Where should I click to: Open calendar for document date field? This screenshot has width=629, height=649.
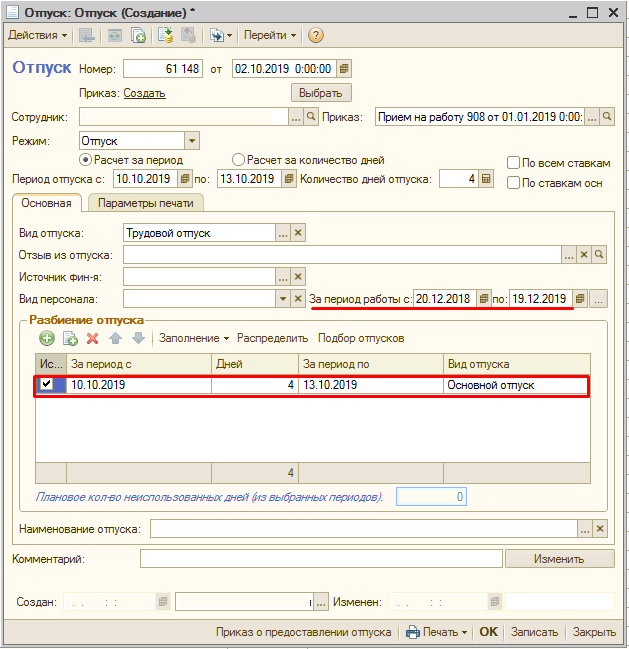pos(344,69)
